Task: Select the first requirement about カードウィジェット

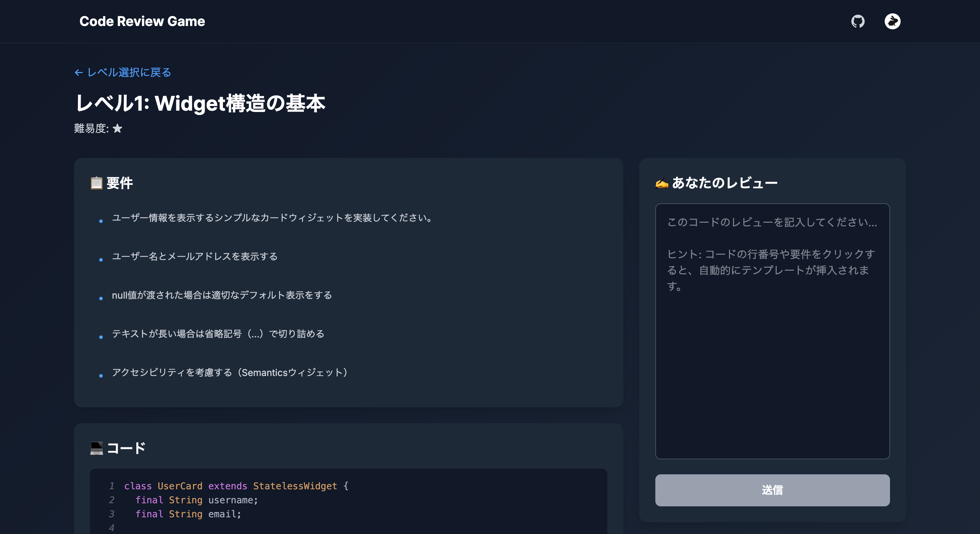Action: (272, 218)
